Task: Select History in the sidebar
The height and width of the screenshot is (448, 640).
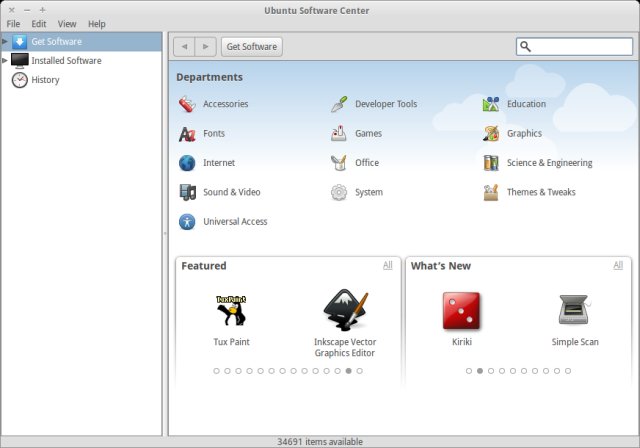Action: click(82, 80)
